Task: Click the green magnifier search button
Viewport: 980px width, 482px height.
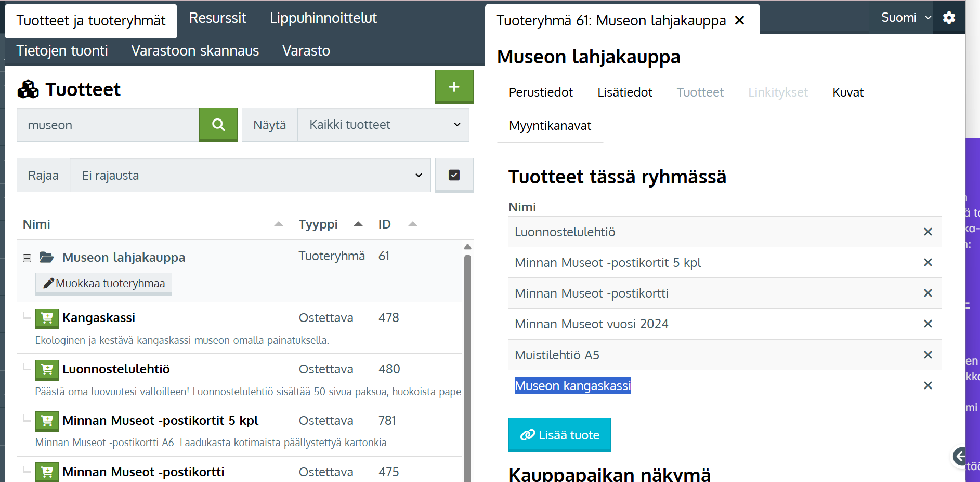Action: tap(218, 125)
